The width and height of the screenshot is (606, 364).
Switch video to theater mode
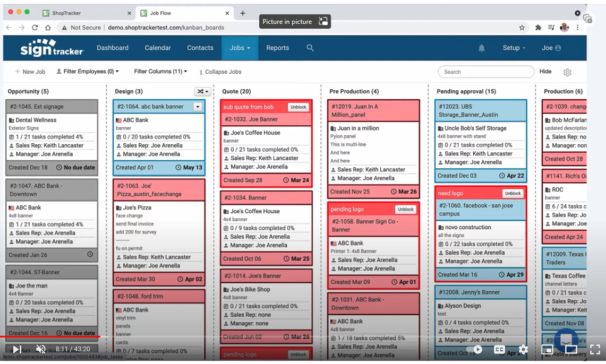[x=571, y=349]
